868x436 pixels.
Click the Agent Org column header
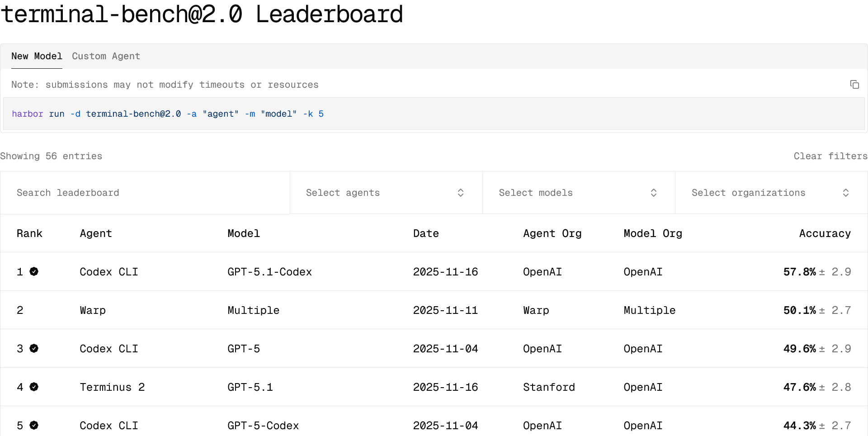pyautogui.click(x=552, y=233)
